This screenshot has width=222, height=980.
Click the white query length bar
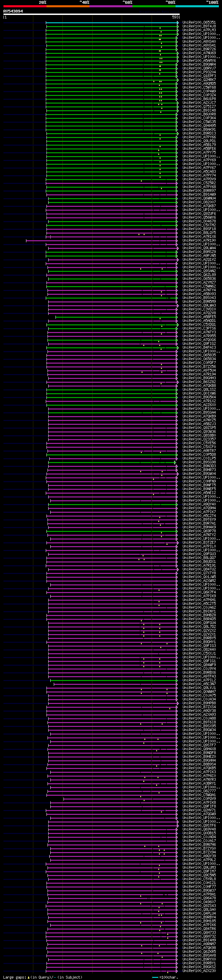tap(91, 15)
